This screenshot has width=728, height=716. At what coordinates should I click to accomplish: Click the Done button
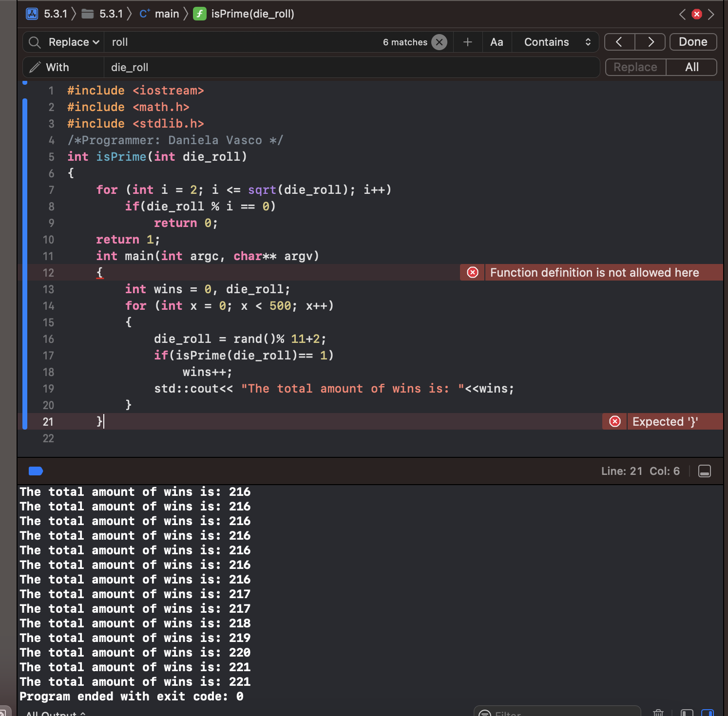pyautogui.click(x=693, y=42)
